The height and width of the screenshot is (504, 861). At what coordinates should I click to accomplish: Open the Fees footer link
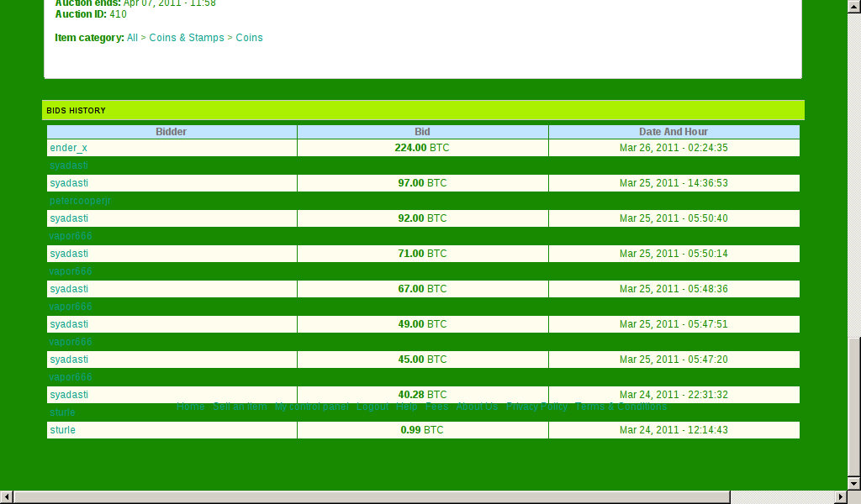coord(436,407)
